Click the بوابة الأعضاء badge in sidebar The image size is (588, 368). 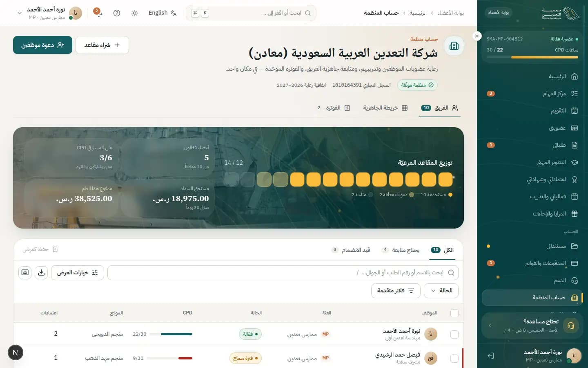(499, 13)
